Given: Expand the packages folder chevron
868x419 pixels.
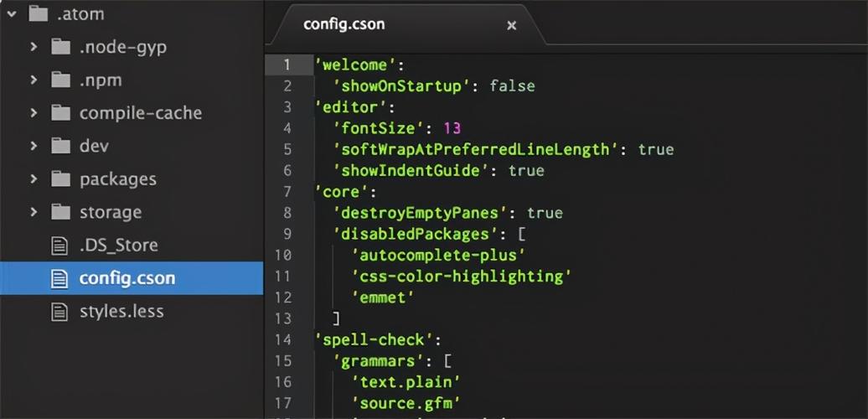Looking at the screenshot, I should tap(34, 179).
